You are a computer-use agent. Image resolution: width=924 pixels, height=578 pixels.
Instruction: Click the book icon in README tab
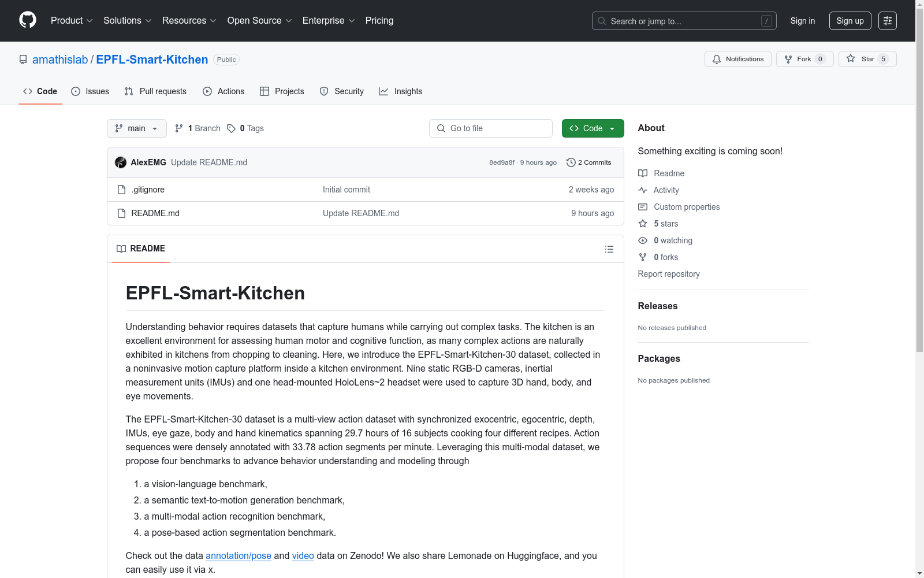(121, 249)
